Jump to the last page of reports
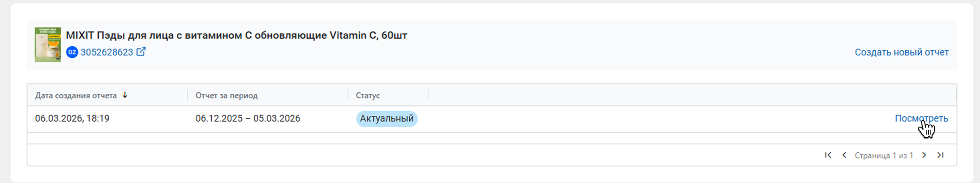 coord(940,155)
